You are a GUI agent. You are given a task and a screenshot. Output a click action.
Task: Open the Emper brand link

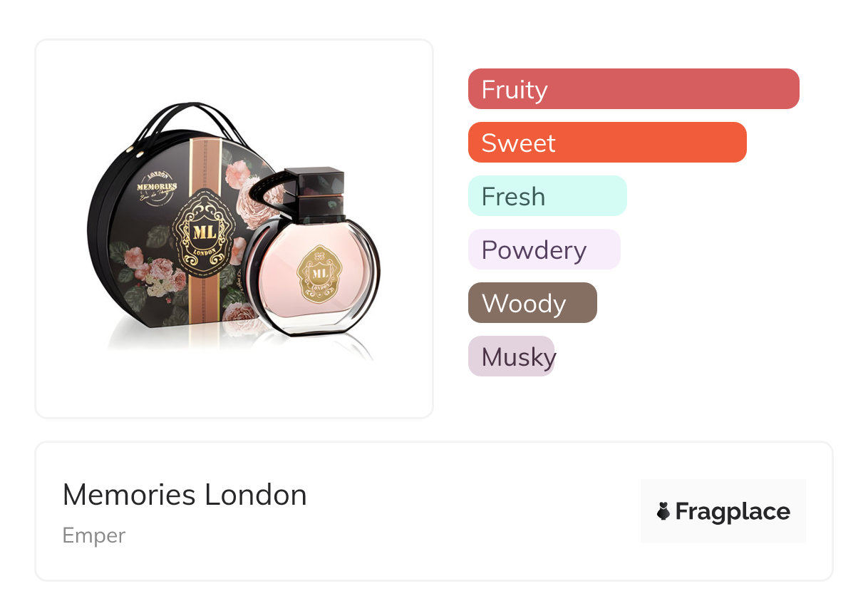pyautogui.click(x=94, y=535)
